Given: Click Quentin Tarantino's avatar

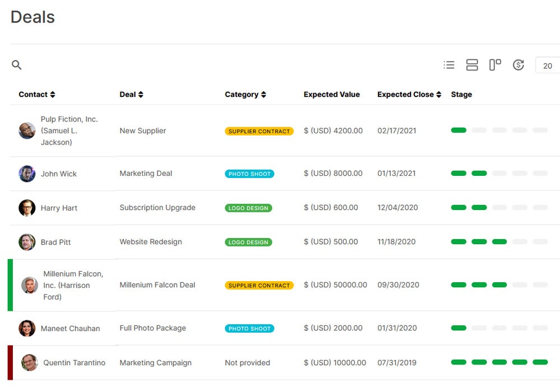Looking at the screenshot, I should [x=30, y=363].
